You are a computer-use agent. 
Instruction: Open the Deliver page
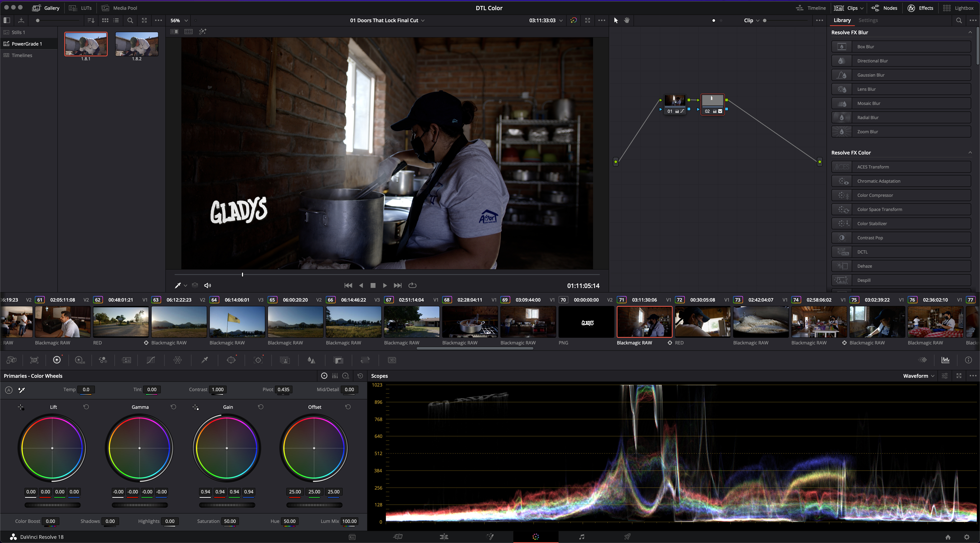(627, 537)
